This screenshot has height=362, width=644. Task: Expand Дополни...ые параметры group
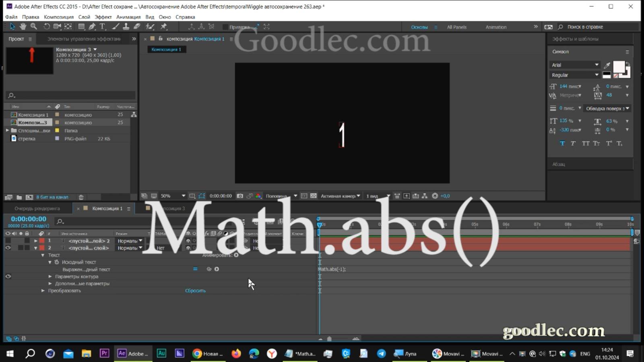(50, 284)
